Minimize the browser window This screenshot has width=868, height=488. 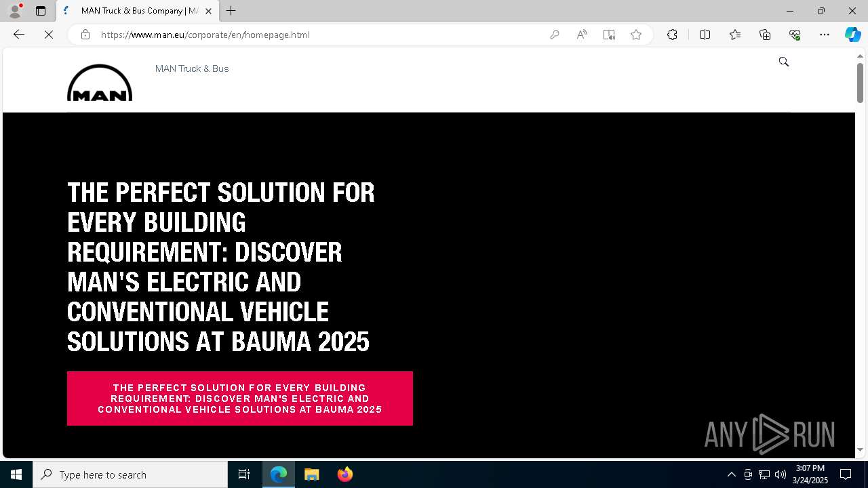pyautogui.click(x=790, y=11)
